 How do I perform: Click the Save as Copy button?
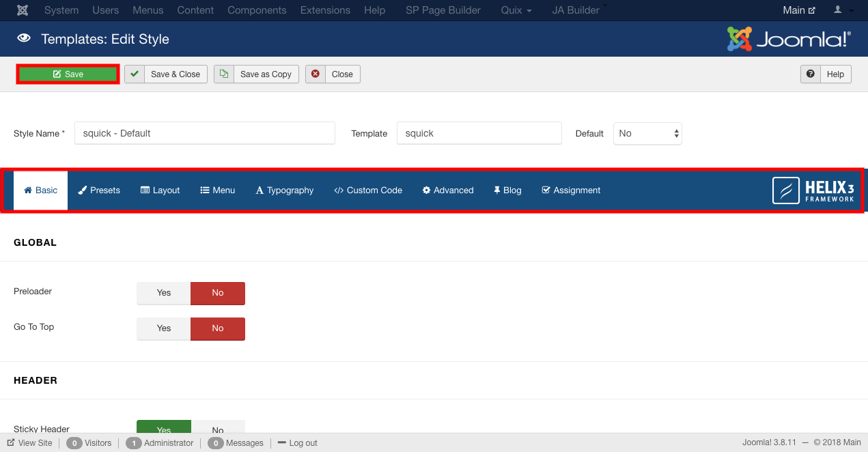point(256,74)
